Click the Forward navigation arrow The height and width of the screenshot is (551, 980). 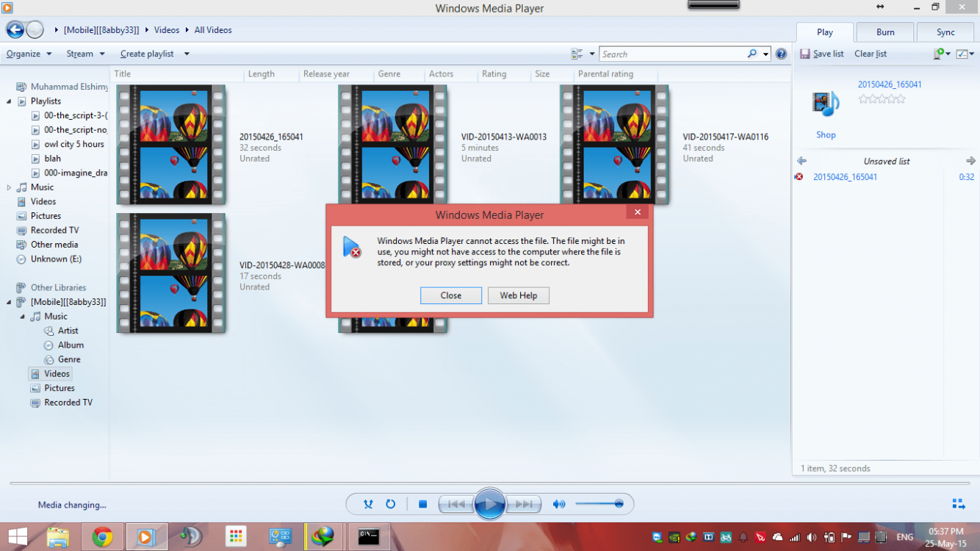click(x=35, y=30)
